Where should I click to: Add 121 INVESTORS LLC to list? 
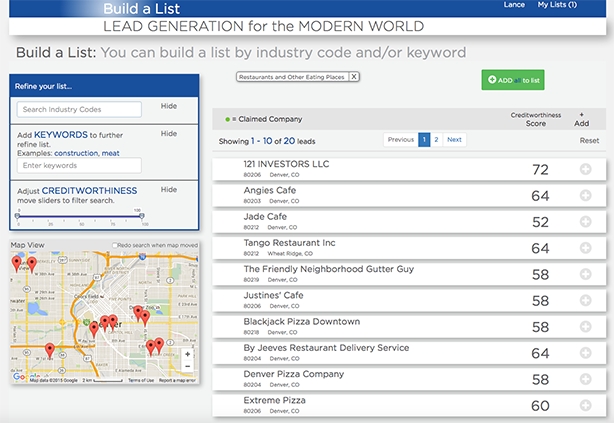585,169
